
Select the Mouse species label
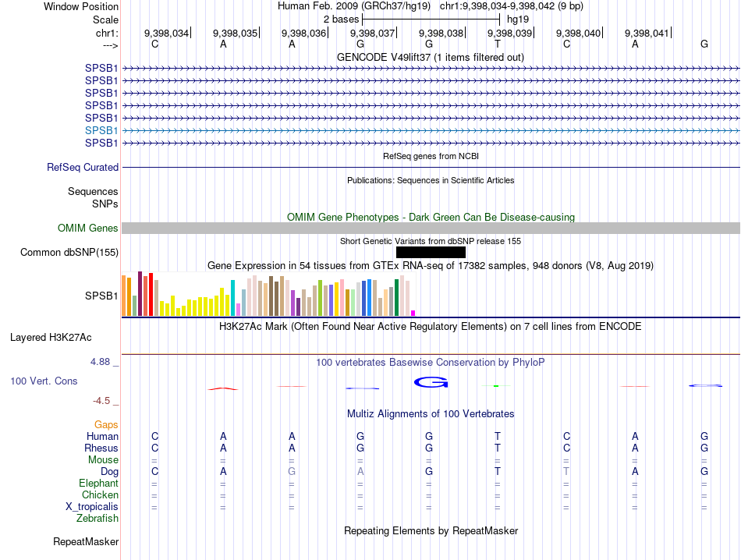pyautogui.click(x=103, y=460)
